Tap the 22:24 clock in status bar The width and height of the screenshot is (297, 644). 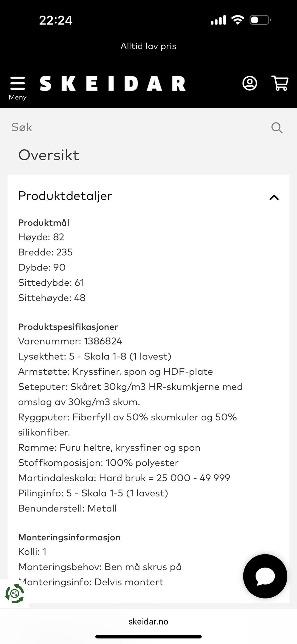(56, 20)
